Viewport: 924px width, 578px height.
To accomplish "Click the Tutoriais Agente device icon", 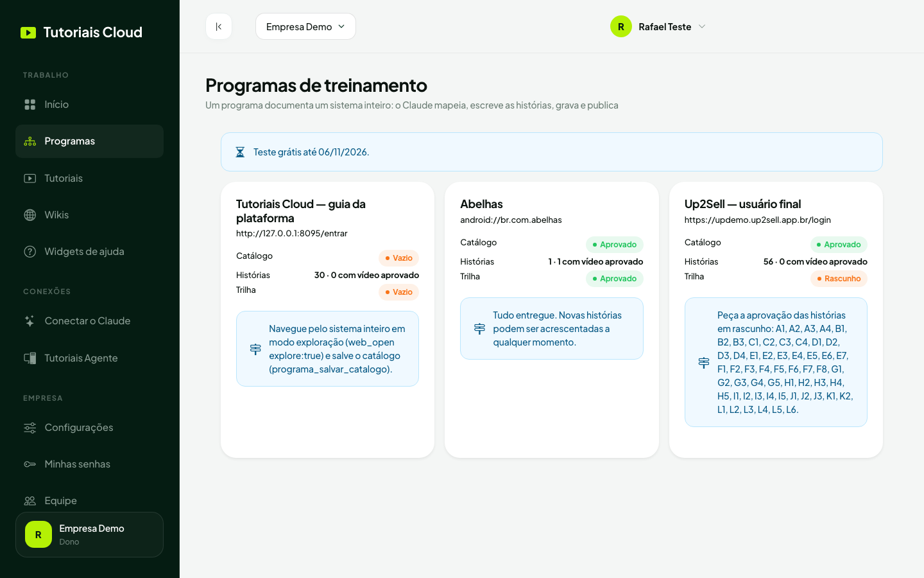I will 30,358.
